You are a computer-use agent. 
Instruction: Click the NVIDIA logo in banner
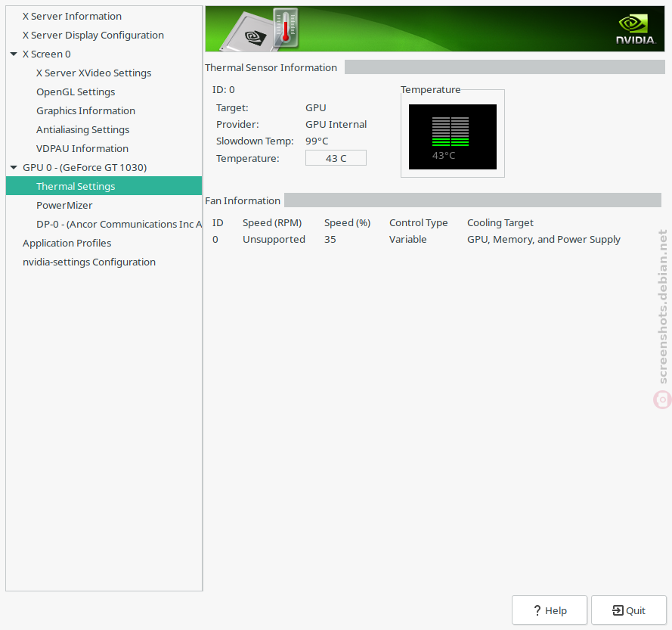point(636,29)
